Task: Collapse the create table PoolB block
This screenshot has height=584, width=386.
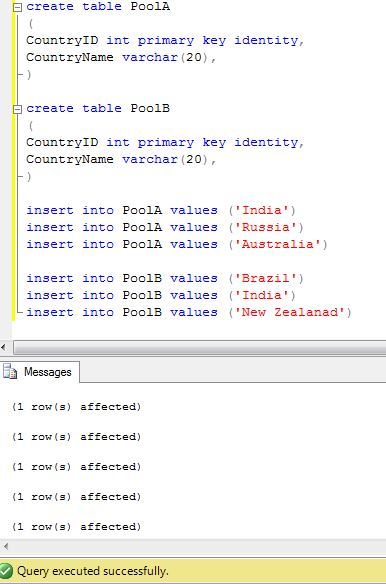Action: pos(17,109)
